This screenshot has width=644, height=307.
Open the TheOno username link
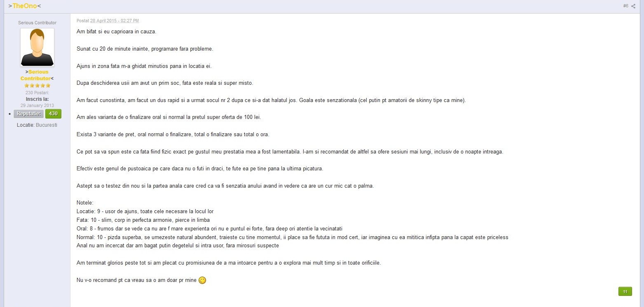click(x=25, y=6)
